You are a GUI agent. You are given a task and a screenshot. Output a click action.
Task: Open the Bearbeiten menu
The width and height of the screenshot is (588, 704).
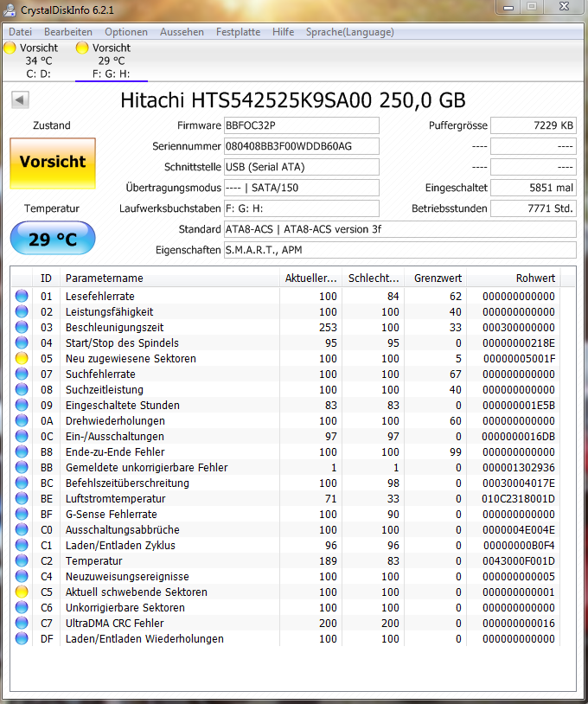coord(68,32)
